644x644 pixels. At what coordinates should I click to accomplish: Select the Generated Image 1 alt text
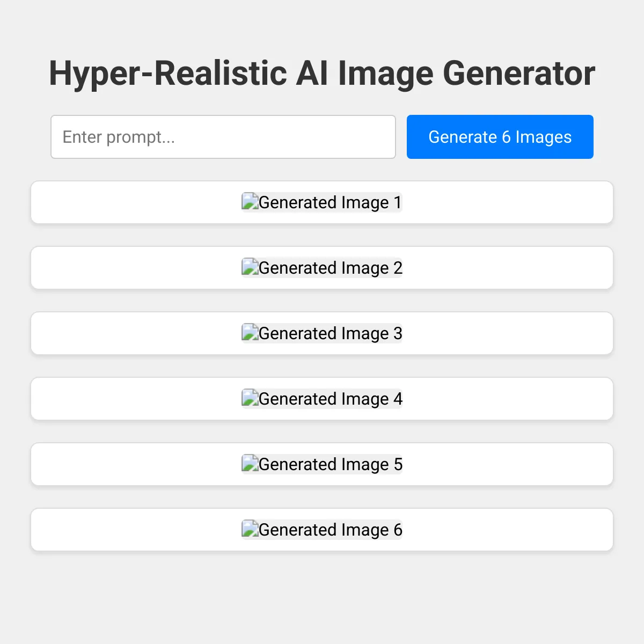[x=330, y=202]
